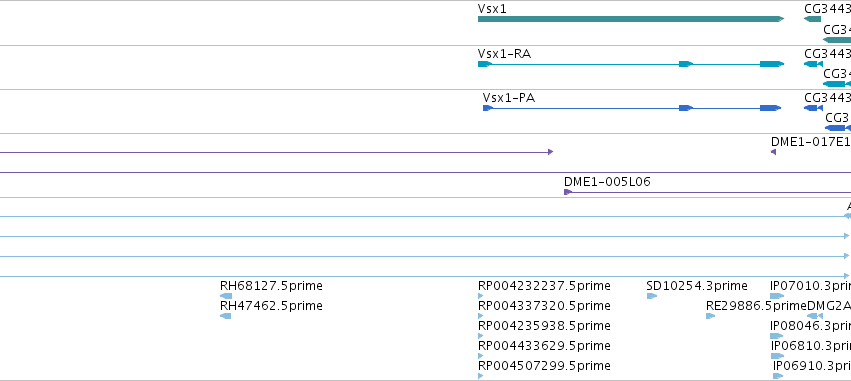
Task: Open the RE29886.5prime label
Action: (x=757, y=306)
